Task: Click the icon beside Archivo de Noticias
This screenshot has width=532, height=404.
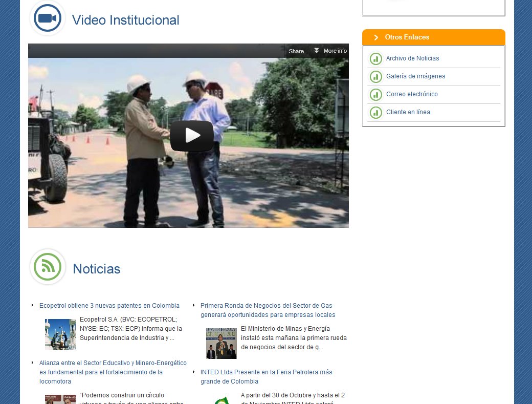Action: click(376, 59)
